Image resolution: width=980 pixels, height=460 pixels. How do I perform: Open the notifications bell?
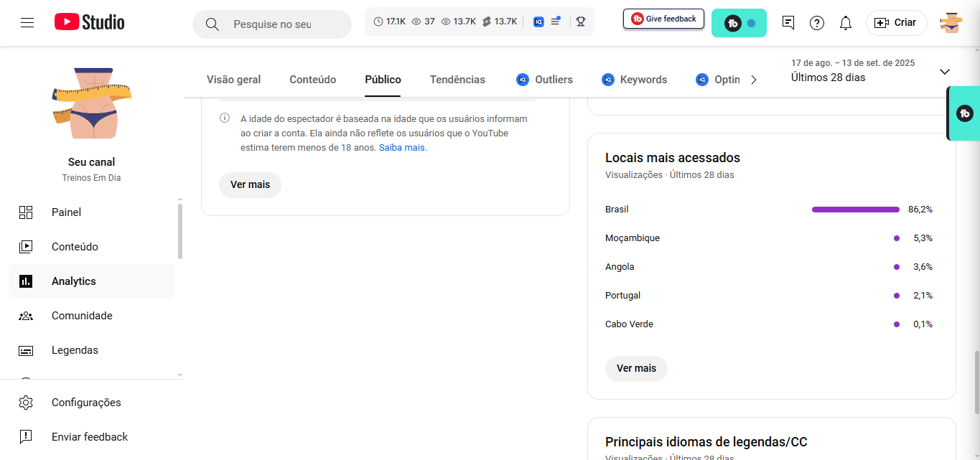click(846, 23)
